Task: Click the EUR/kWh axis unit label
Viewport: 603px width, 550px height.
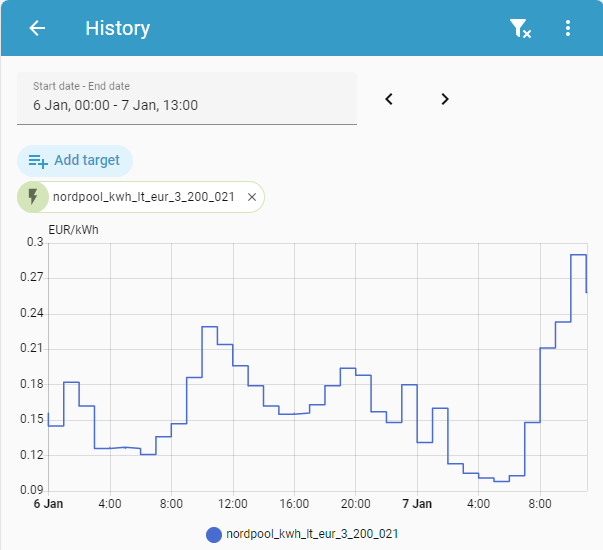Action: pos(74,228)
